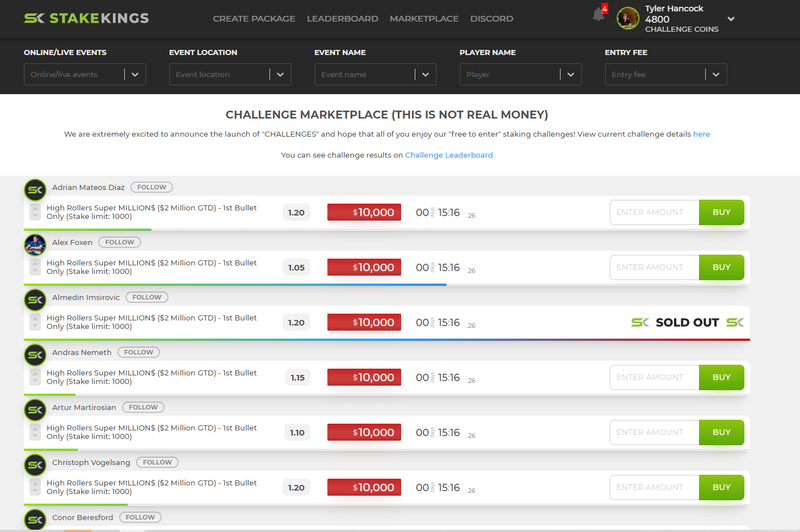Follow Adrian Mateos Diaz

click(x=151, y=187)
